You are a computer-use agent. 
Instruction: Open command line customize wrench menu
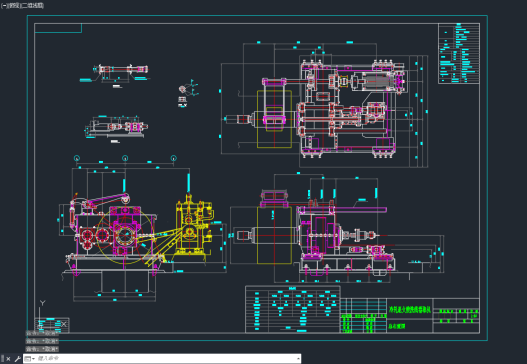pyautogui.click(x=17, y=359)
